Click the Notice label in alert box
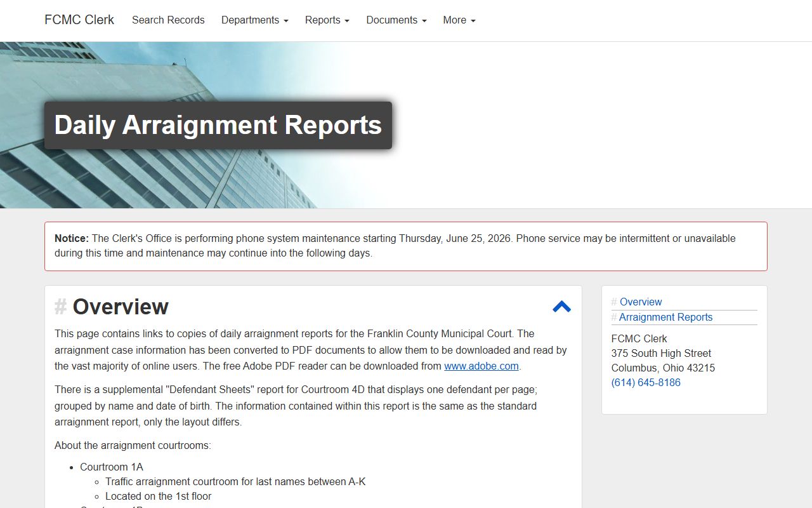This screenshot has height=508, width=812. 72,238
